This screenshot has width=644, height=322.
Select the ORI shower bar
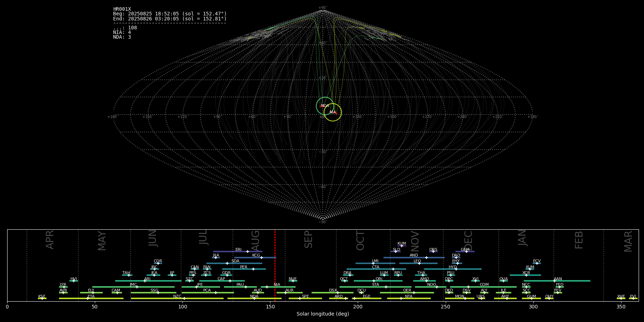[378, 281]
